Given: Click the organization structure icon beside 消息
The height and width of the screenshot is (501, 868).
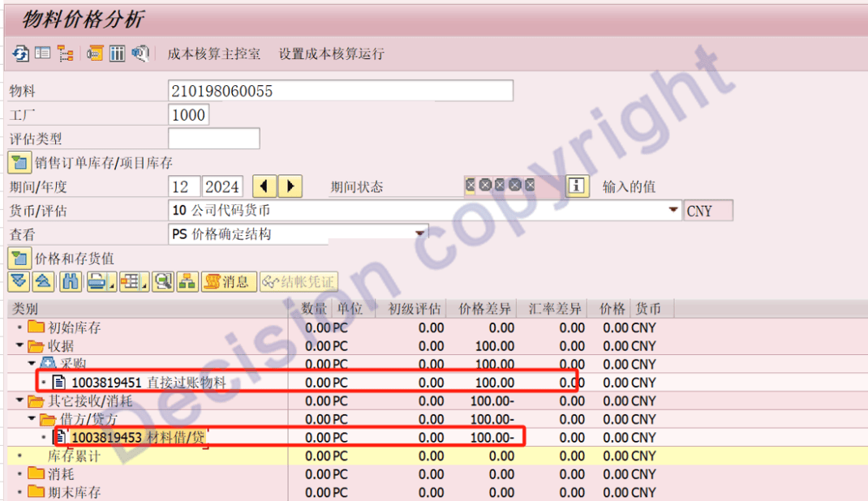Looking at the screenshot, I should (187, 281).
